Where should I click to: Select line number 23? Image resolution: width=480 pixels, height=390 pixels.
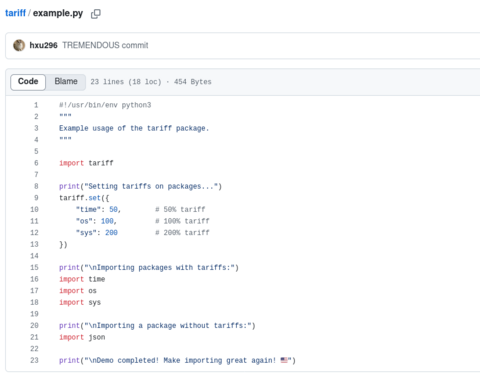coord(34,360)
